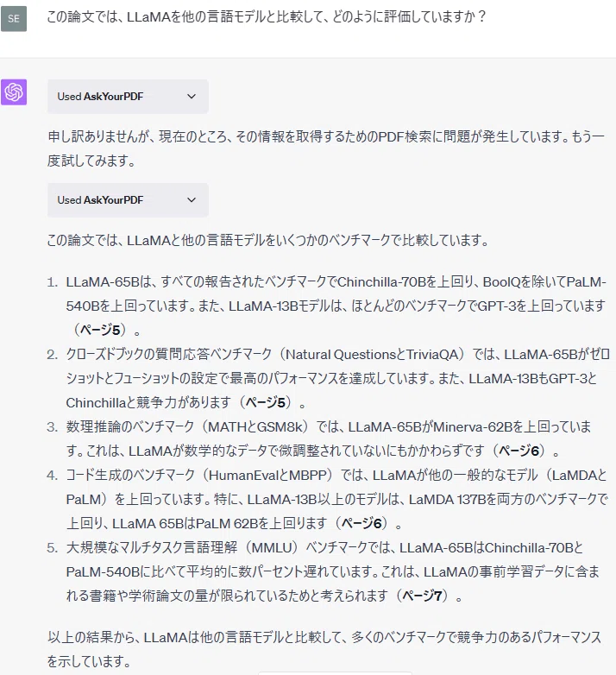This screenshot has height=675, width=616.
Task: Click the chevron on the first AskYourPDF box
Action: click(192, 97)
